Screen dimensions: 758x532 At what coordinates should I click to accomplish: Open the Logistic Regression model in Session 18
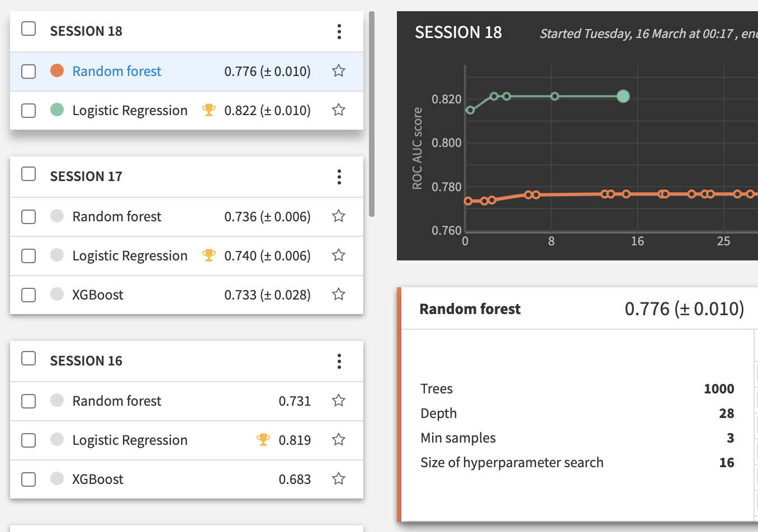(x=130, y=111)
